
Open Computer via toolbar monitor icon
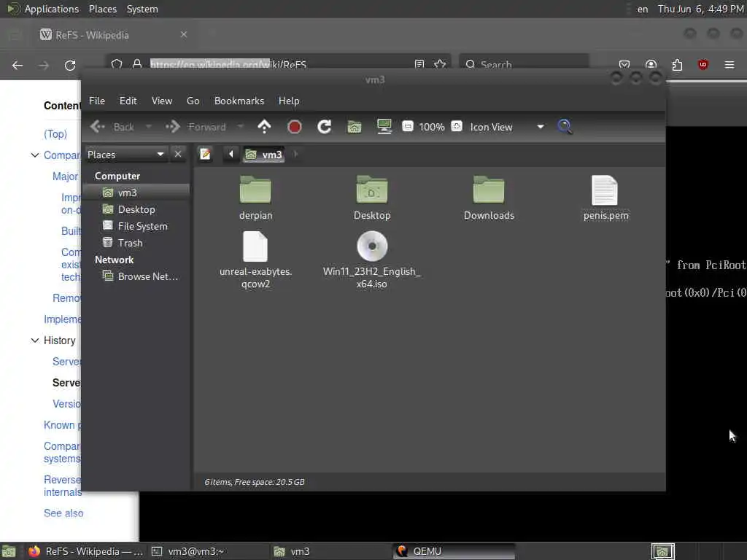click(x=384, y=127)
